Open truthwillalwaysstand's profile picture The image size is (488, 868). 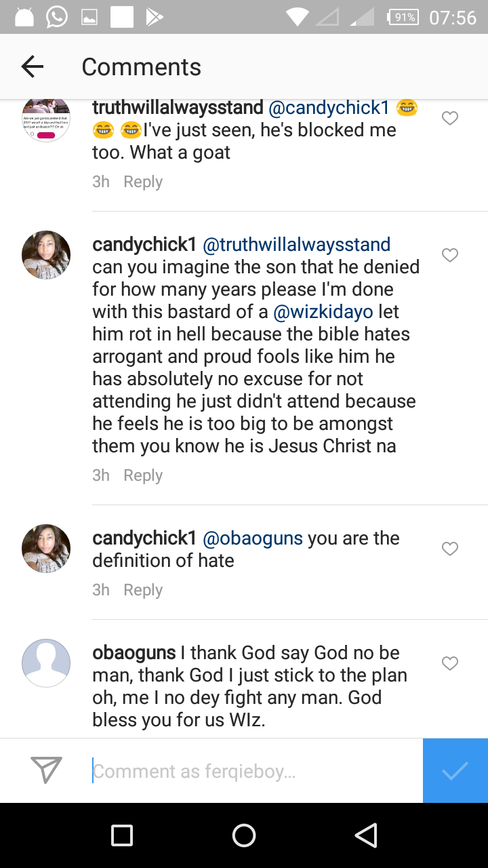pyautogui.click(x=46, y=119)
